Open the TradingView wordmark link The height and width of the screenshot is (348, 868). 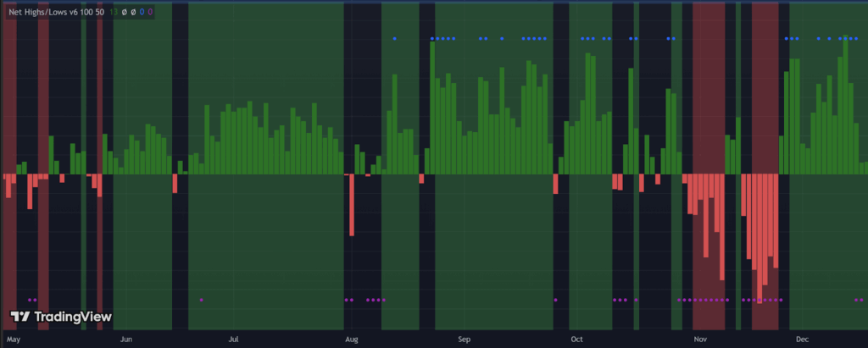click(72, 317)
